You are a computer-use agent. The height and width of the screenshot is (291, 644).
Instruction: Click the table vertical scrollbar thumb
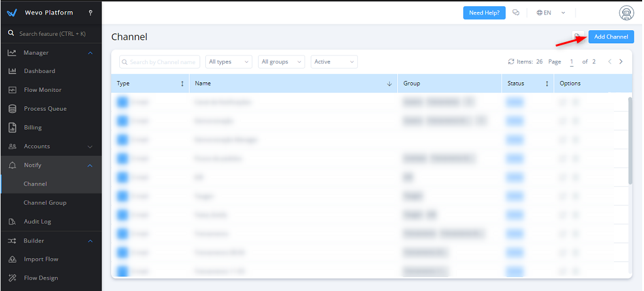coord(630,141)
